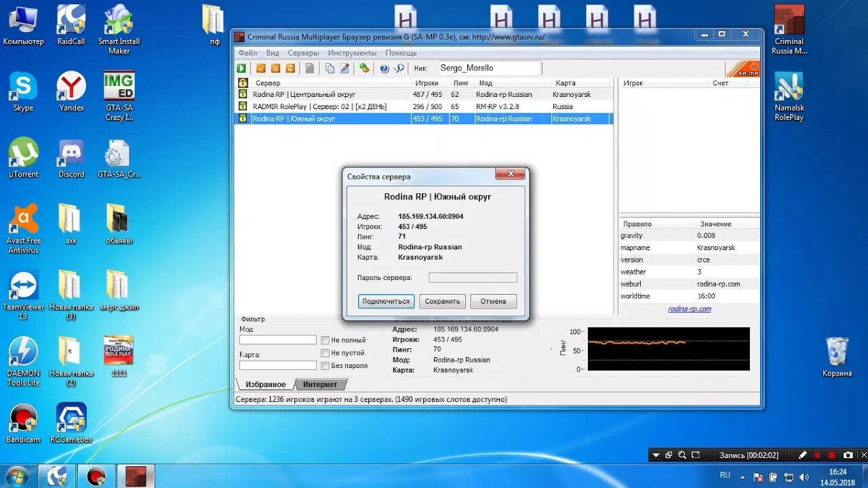The height and width of the screenshot is (488, 868).
Task: Open the Skype desktop icon
Action: (23, 91)
